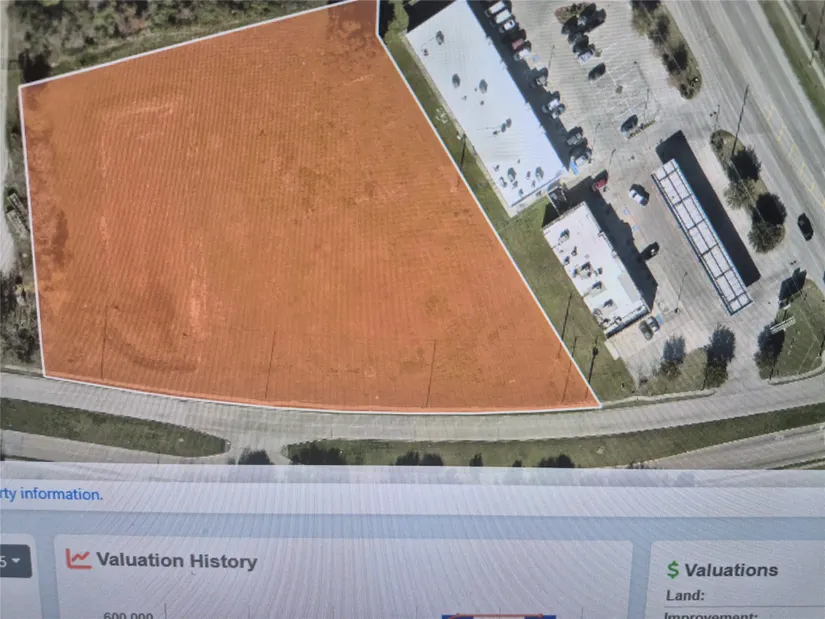Click the 600,000 axis label on chart
This screenshot has width=825, height=619.
pyautogui.click(x=128, y=615)
